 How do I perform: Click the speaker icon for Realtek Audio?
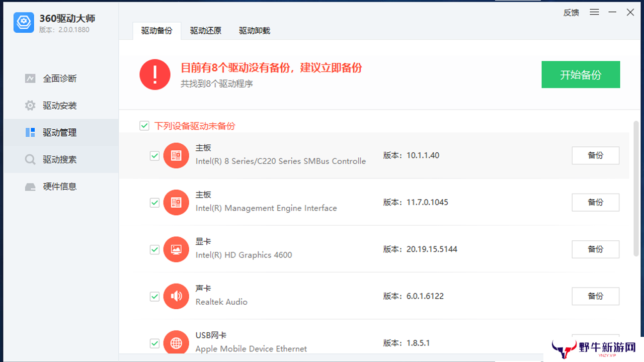pos(176,296)
